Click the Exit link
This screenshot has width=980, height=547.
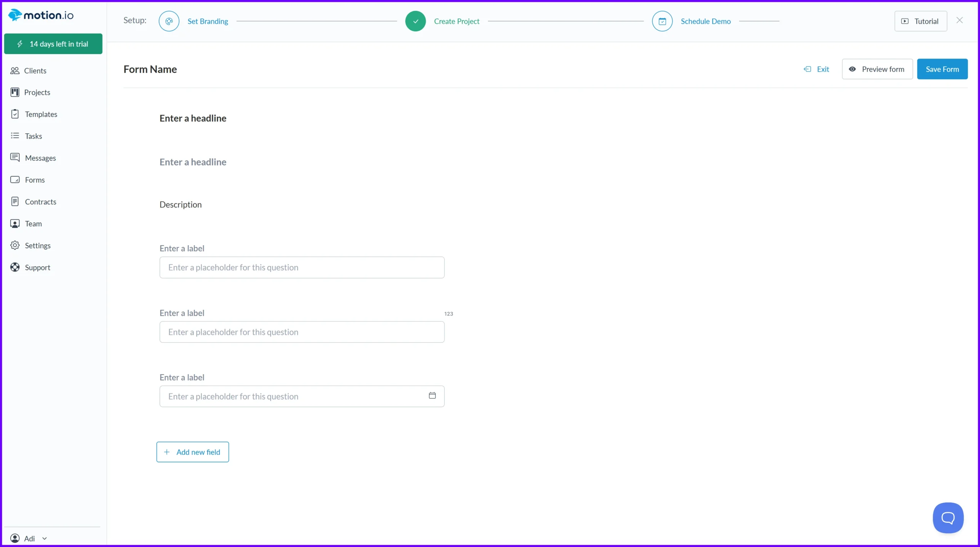pyautogui.click(x=817, y=69)
